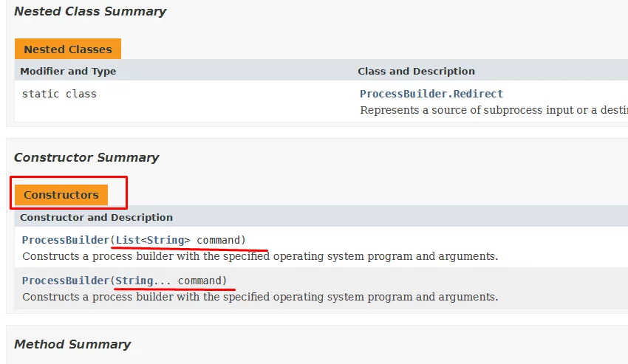The height and width of the screenshot is (364, 628).
Task: Select the orange Constructors tab
Action: (61, 195)
